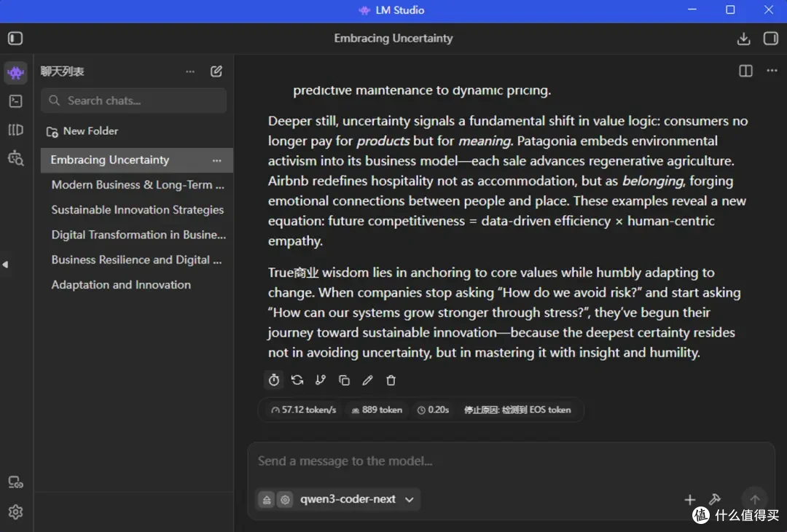Open the Chat view in the navigation rail
Image resolution: width=787 pixels, height=532 pixels.
click(15, 73)
